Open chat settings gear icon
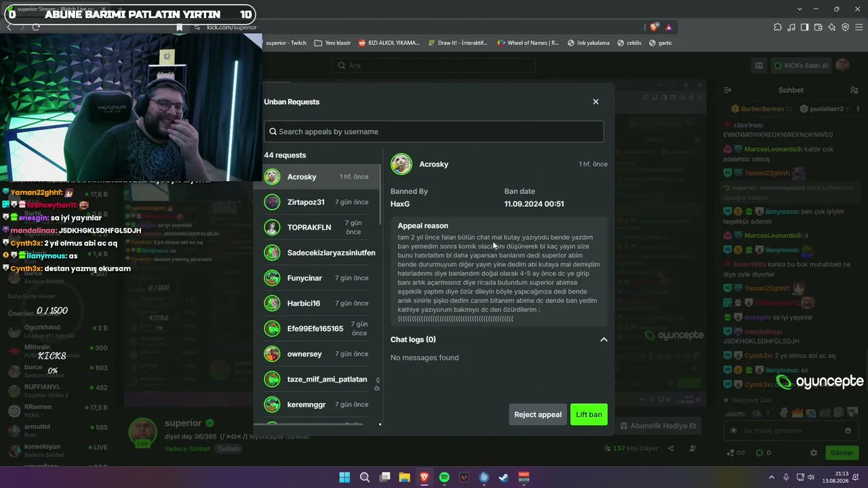Screen dimensions: 868x488 click(814, 453)
